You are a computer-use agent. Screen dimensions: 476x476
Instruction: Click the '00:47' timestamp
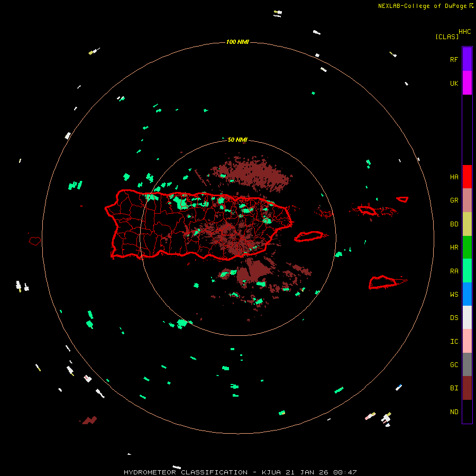point(345,472)
